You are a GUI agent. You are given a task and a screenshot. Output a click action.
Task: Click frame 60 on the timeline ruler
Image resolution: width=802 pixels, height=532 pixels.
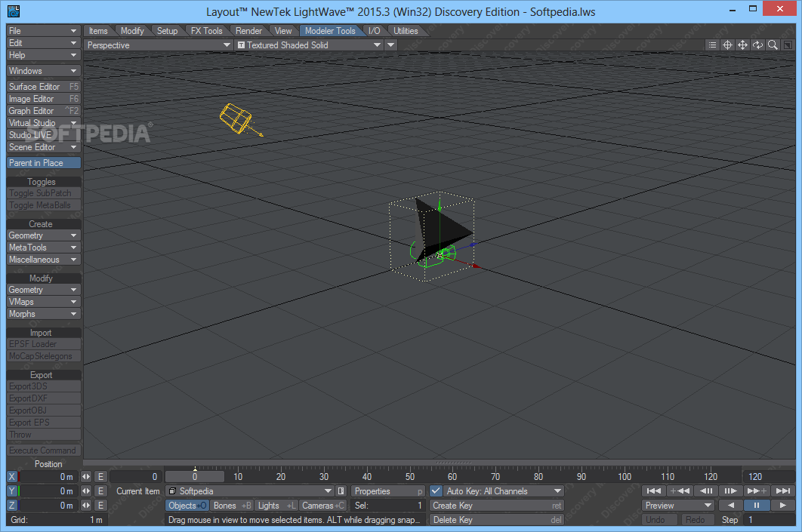(x=452, y=476)
